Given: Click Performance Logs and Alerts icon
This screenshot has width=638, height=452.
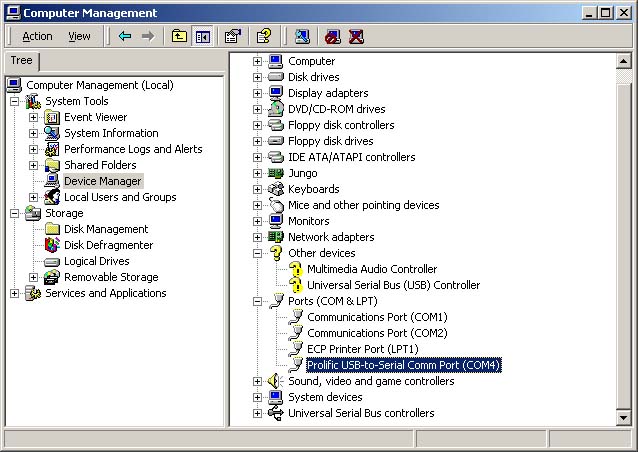Looking at the screenshot, I should pos(52,149).
